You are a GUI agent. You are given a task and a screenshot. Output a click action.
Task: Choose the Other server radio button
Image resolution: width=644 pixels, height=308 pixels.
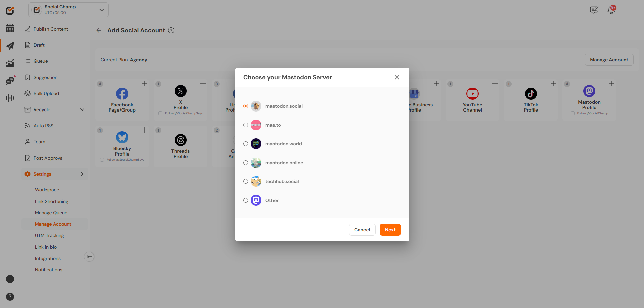[246, 200]
